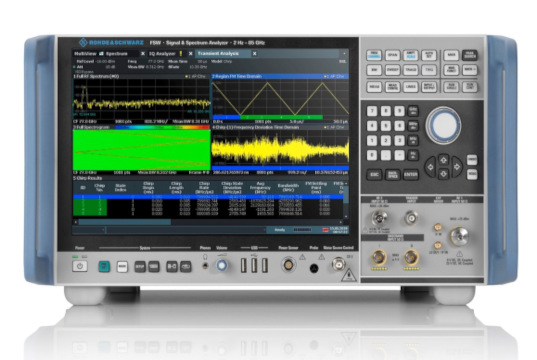Tap number key 5 on keypad

coord(386,126)
